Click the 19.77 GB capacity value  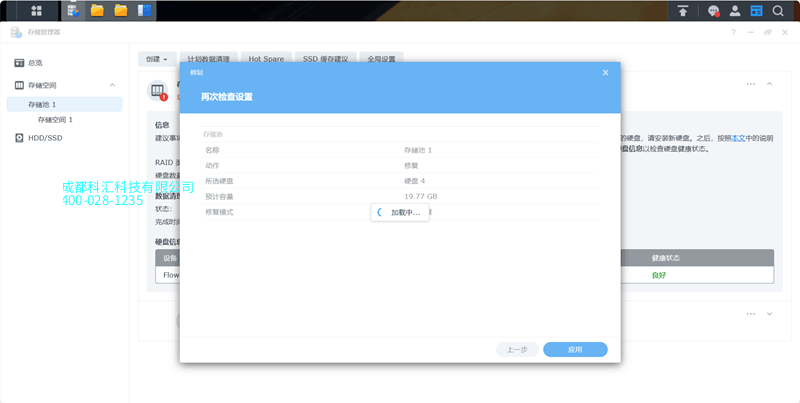click(420, 196)
